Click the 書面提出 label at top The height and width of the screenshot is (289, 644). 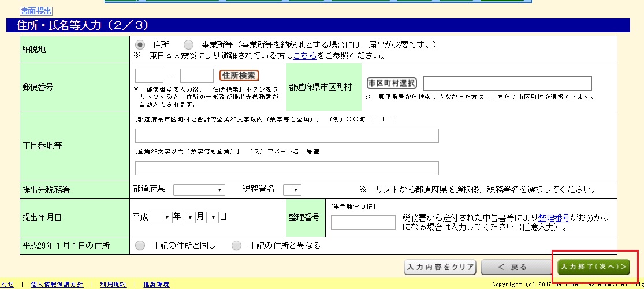pos(36,12)
